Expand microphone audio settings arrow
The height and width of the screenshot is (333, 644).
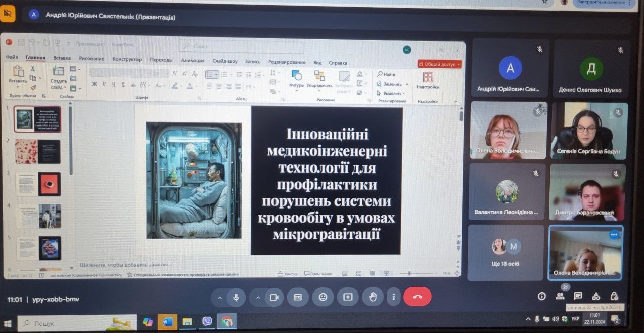(x=219, y=298)
